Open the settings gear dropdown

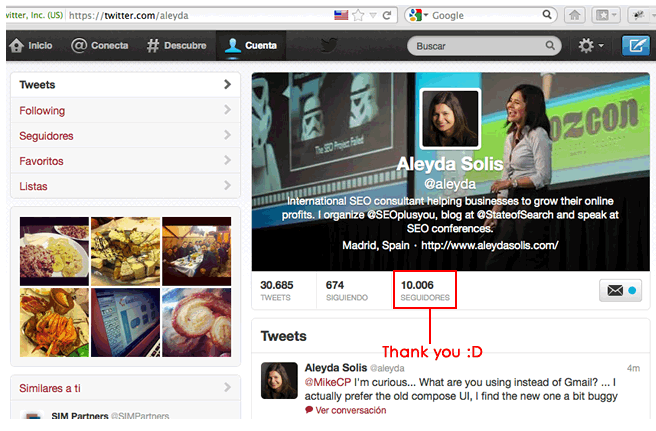591,45
